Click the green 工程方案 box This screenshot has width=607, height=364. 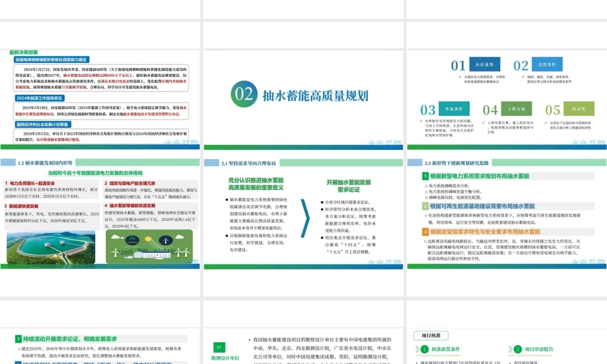[517, 109]
